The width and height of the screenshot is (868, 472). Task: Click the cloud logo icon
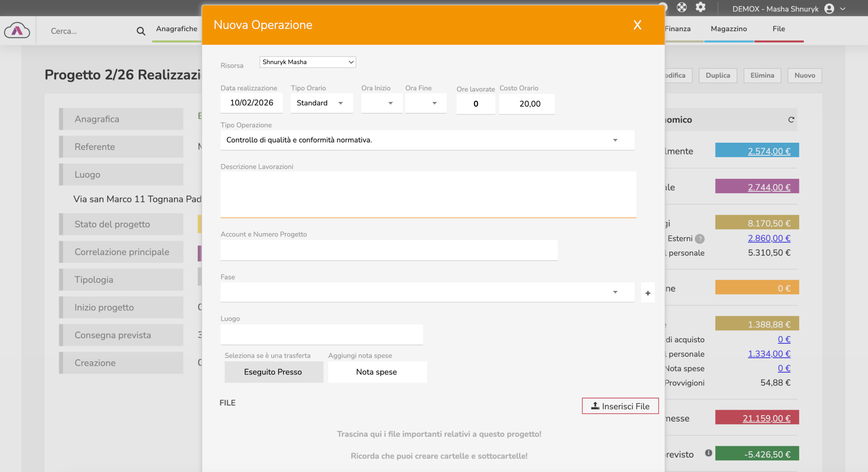[17, 31]
